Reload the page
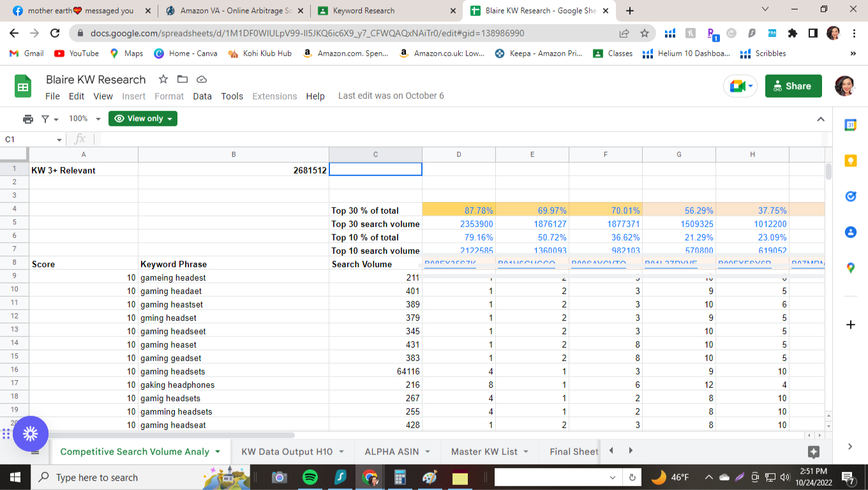The image size is (868, 490). (x=55, y=33)
